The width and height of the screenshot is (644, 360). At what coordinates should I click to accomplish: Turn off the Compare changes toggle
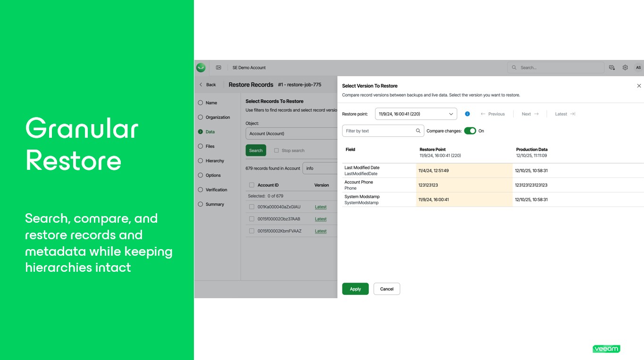tap(470, 131)
